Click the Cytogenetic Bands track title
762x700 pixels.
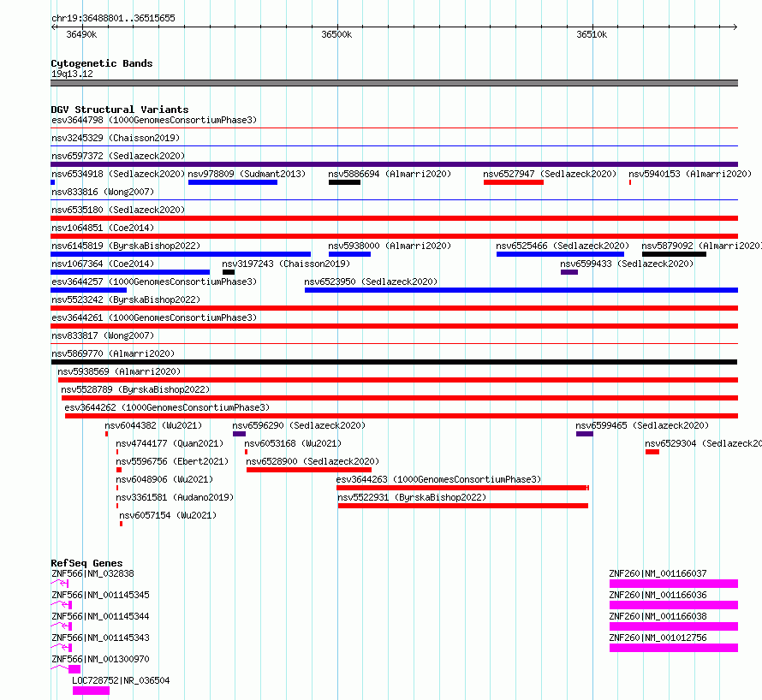point(102,63)
